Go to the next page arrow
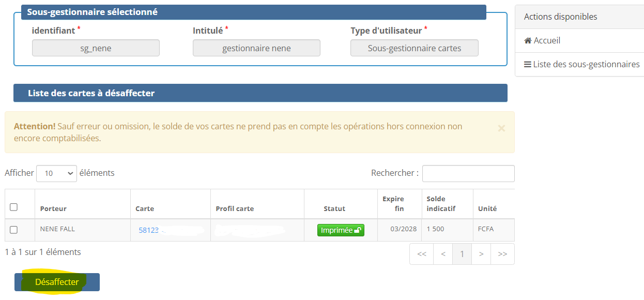This screenshot has width=644, height=300. coord(481,254)
